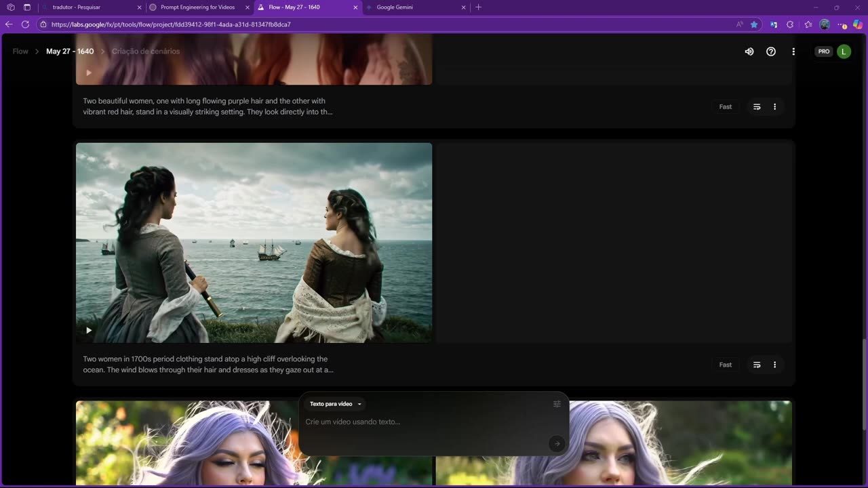Viewport: 868px width, 488px height.
Task: Reload the current page
Action: click(25, 24)
